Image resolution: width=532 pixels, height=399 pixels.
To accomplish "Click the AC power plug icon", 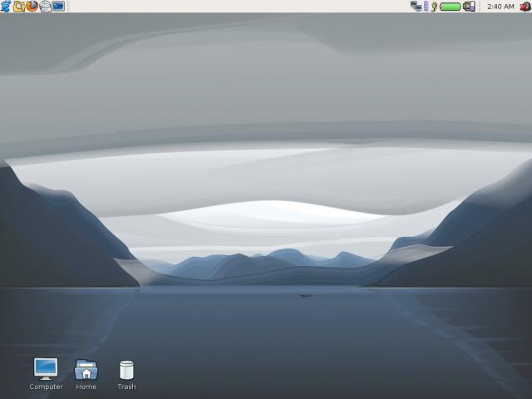I will coord(434,6).
